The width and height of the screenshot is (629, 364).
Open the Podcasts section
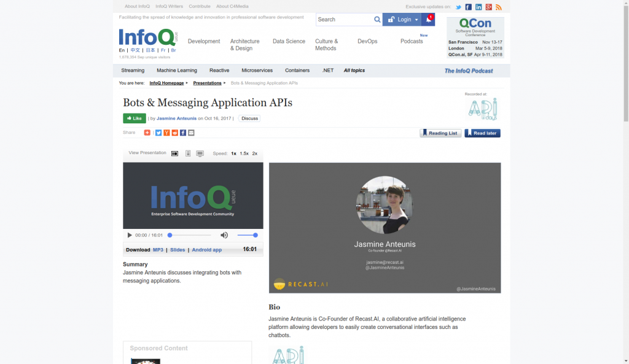coord(412,41)
